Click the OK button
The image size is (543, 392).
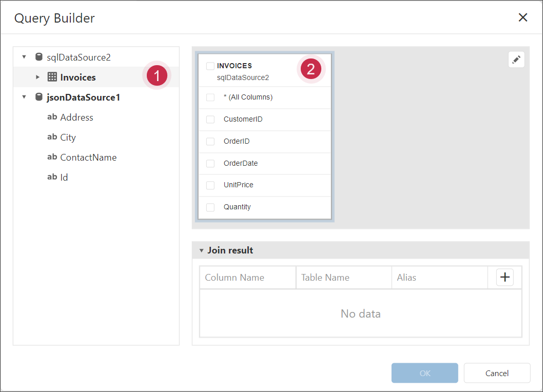point(424,373)
